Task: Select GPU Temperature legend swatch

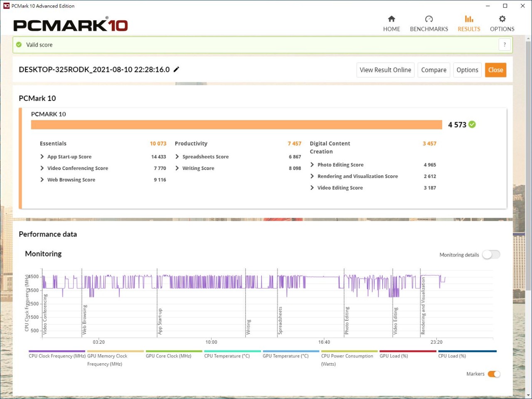Action: [x=291, y=351]
